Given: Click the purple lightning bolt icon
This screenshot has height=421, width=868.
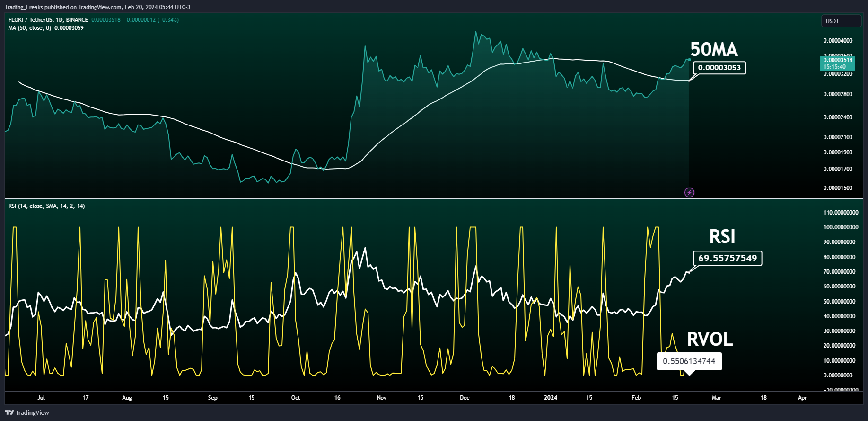Looking at the screenshot, I should pos(690,192).
